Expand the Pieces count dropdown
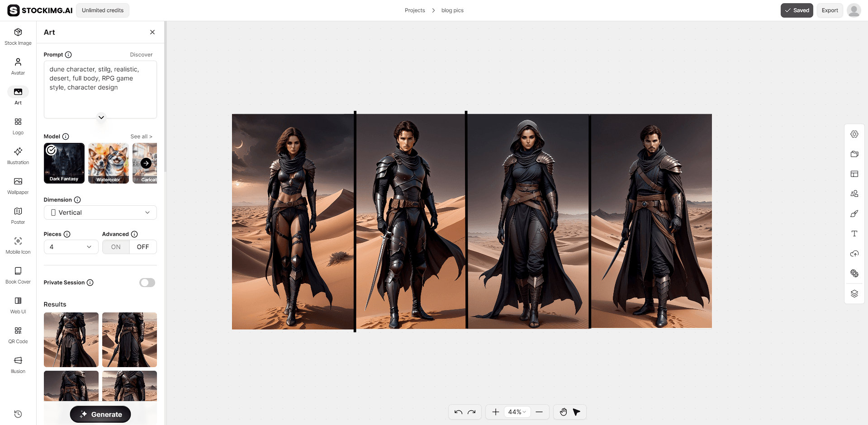 [x=71, y=247]
